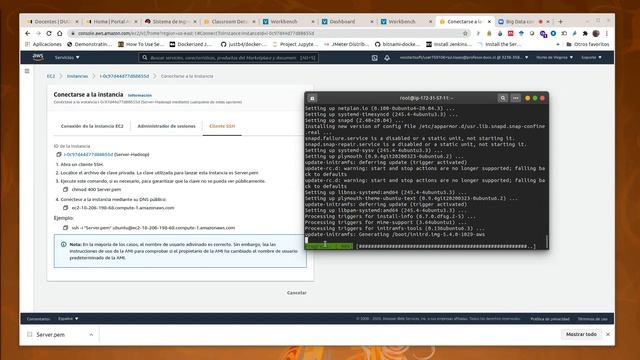Open the Soporte dropdown
Screen dimensions: 640x360
click(x=591, y=58)
